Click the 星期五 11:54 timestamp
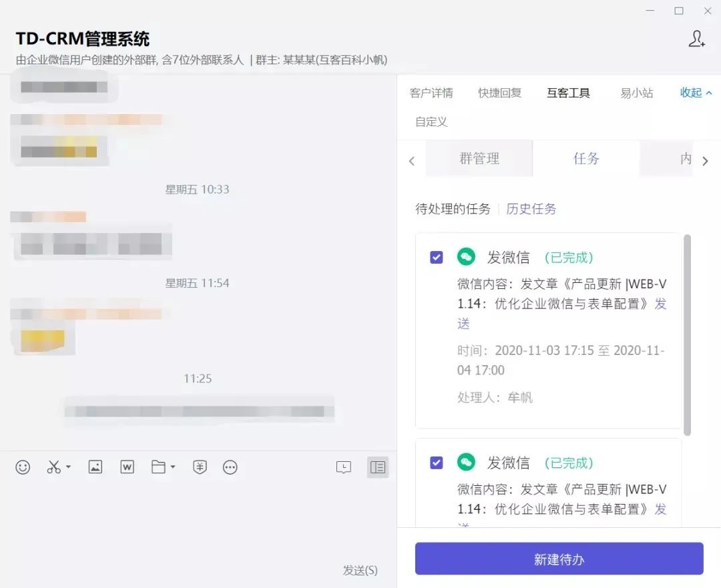 pos(197,283)
